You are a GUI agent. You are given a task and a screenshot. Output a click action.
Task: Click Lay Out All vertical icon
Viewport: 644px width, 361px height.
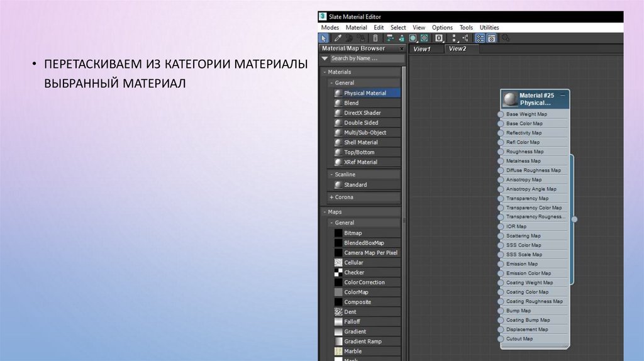coord(454,38)
